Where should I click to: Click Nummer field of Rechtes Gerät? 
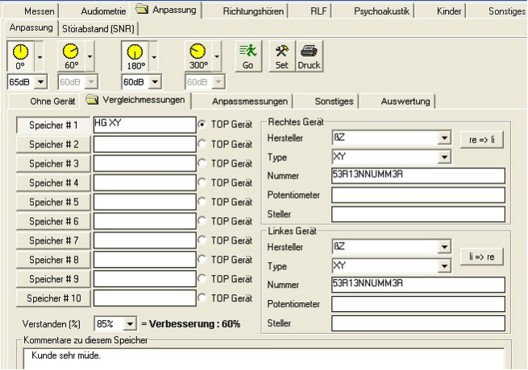[x=418, y=176]
